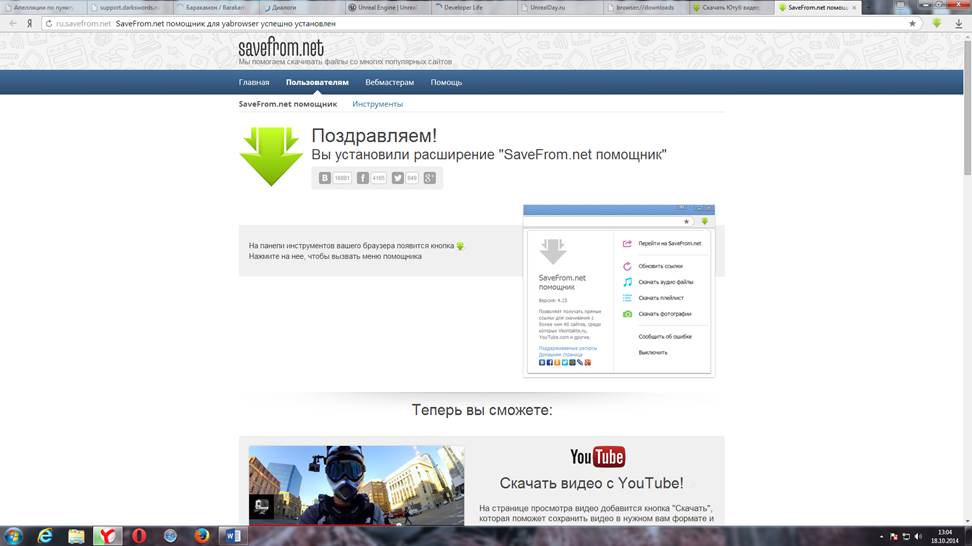Share via the Google+ button
This screenshot has height=546, width=972.
click(x=430, y=178)
